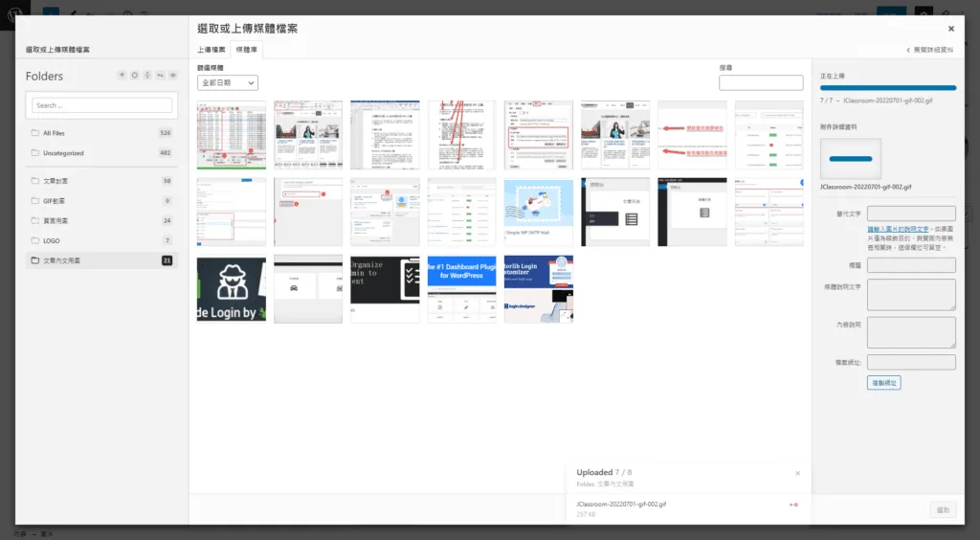The image size is (980, 540).
Task: Click the red upload status dots
Action: (x=793, y=505)
